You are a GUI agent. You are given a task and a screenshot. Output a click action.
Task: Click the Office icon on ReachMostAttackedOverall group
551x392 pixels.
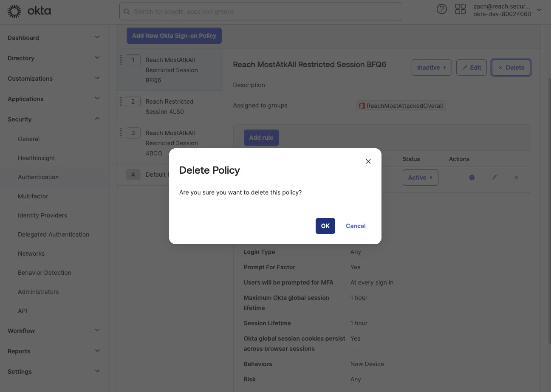click(x=362, y=106)
